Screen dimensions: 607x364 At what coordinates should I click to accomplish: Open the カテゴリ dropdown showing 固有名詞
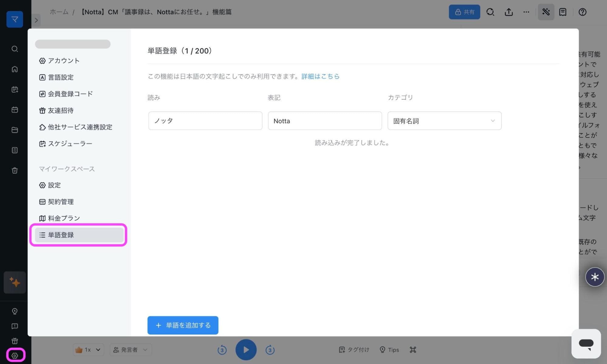[444, 121]
